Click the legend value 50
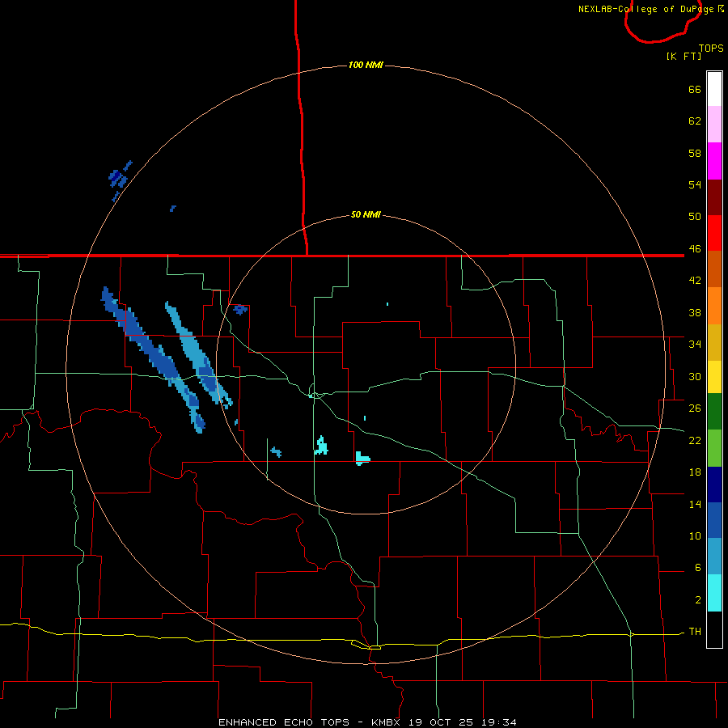The image size is (728, 728). (x=695, y=217)
